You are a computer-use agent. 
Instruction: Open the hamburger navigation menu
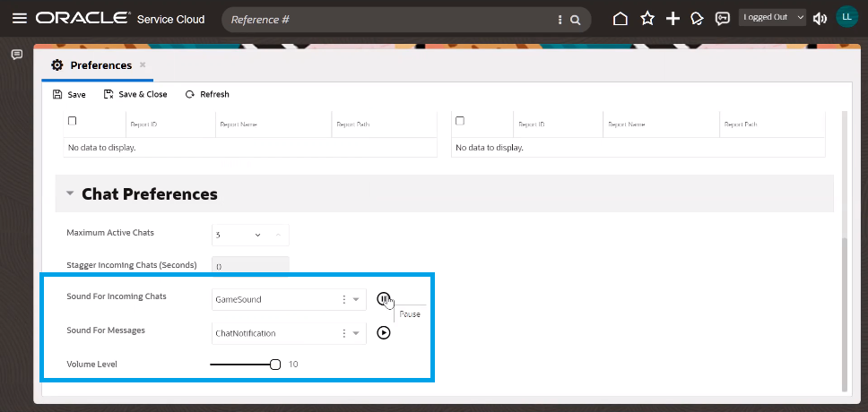(x=20, y=19)
